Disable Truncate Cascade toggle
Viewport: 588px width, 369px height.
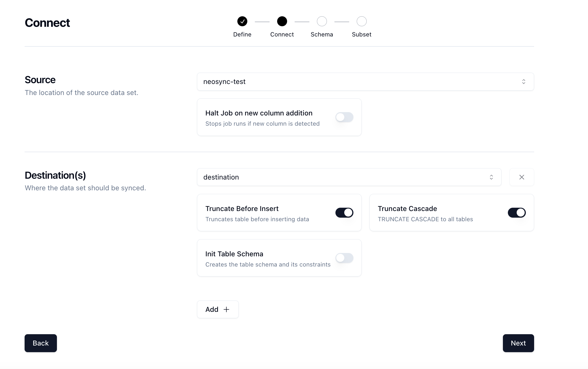517,212
